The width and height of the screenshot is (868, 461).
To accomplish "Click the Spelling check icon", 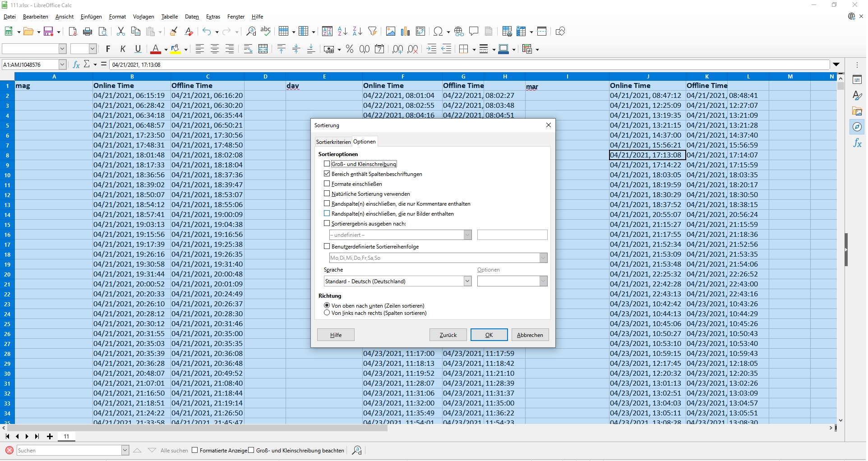I will (x=266, y=31).
